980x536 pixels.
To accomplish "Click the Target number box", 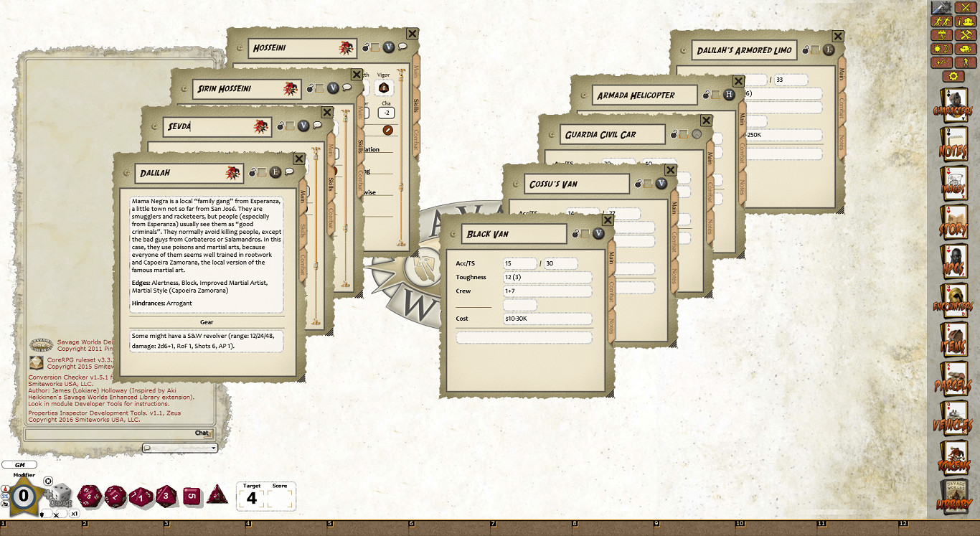I will pos(252,497).
